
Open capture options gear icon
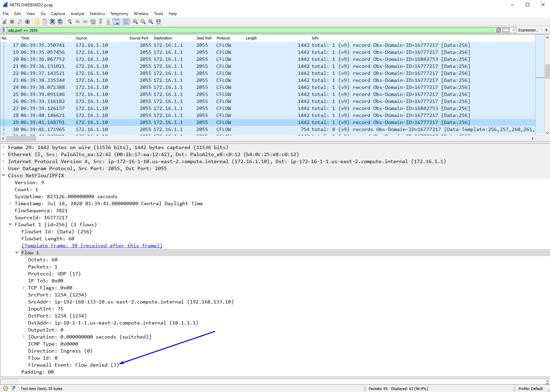click(x=27, y=22)
